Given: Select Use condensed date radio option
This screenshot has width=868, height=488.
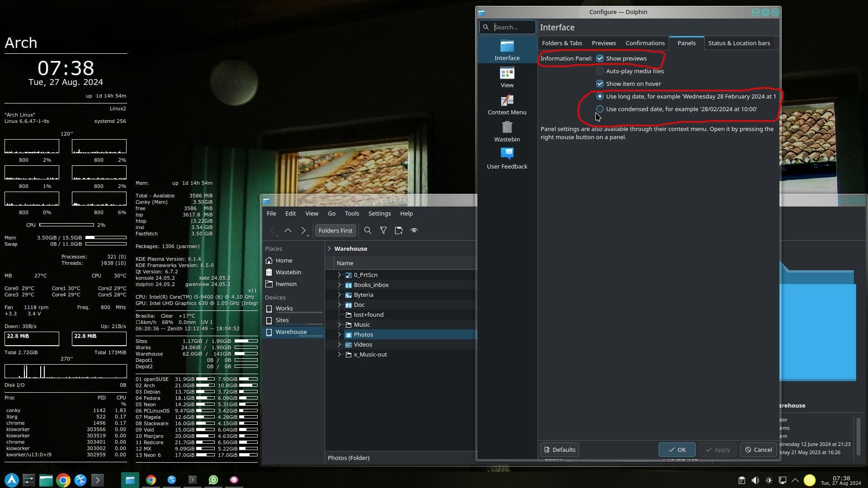Looking at the screenshot, I should 600,109.
